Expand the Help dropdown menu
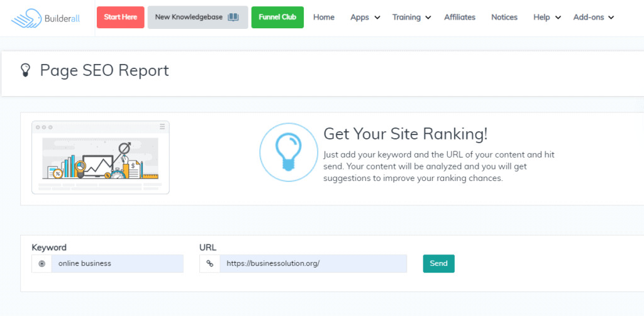 547,17
